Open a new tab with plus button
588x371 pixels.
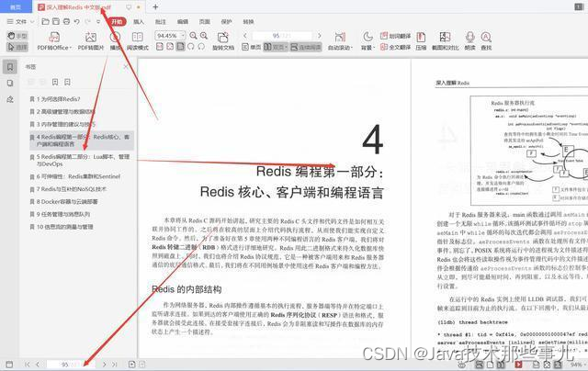coord(155,6)
